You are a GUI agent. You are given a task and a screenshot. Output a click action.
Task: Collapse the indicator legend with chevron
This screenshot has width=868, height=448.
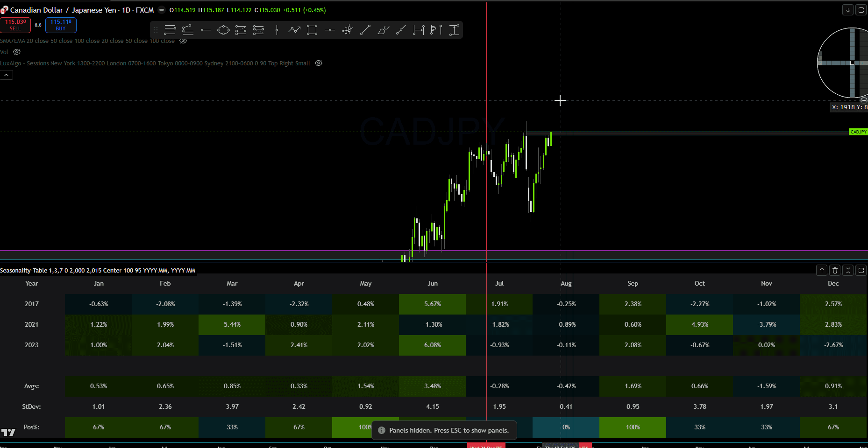[7, 75]
